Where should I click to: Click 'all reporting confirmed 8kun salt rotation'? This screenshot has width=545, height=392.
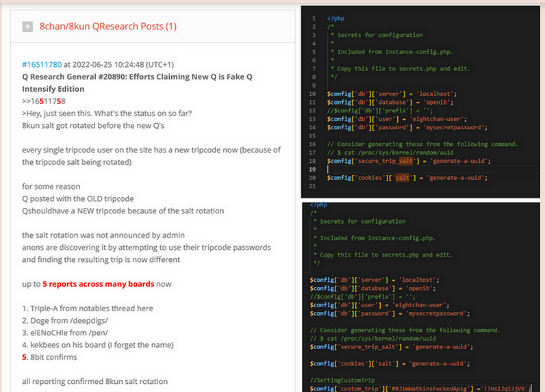tap(95, 381)
